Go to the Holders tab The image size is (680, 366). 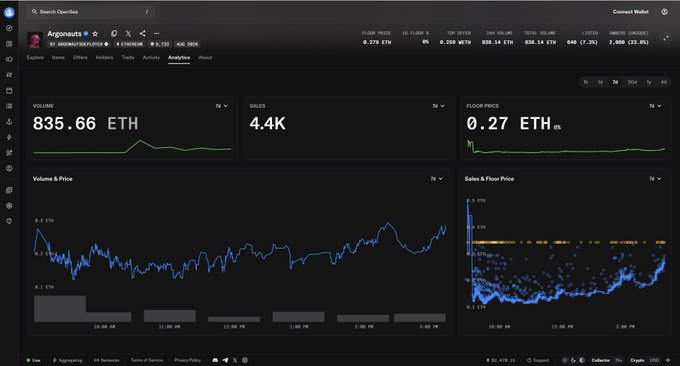[105, 58]
